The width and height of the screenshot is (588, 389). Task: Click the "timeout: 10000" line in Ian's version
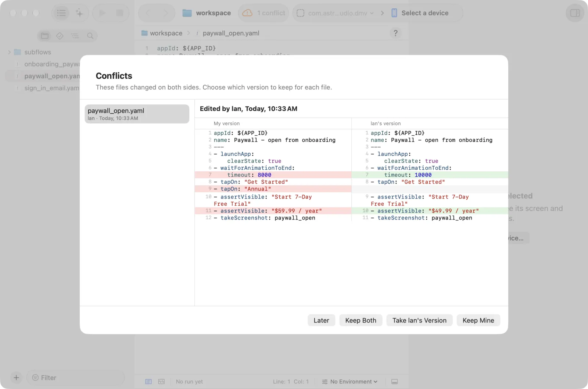(x=430, y=175)
